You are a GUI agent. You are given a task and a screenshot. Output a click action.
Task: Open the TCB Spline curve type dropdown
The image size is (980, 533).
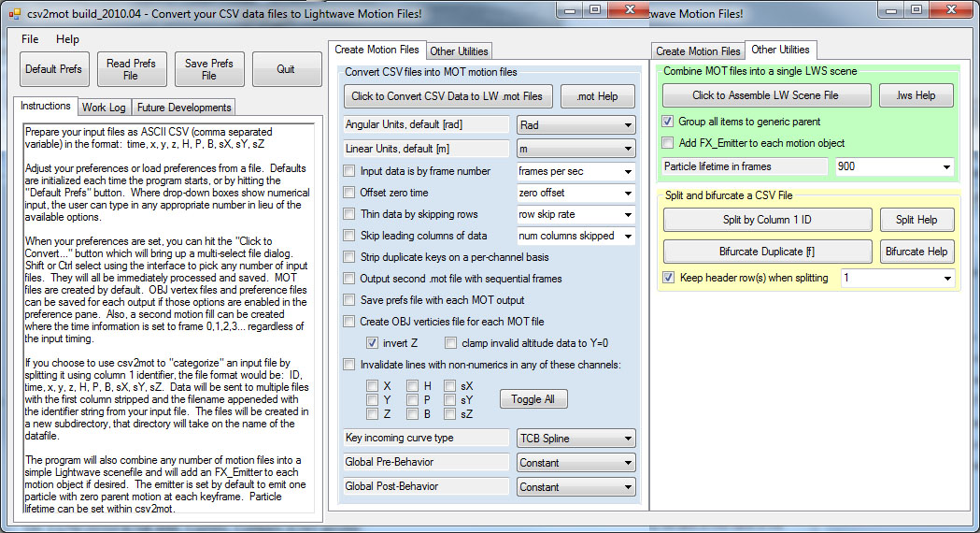tap(575, 438)
